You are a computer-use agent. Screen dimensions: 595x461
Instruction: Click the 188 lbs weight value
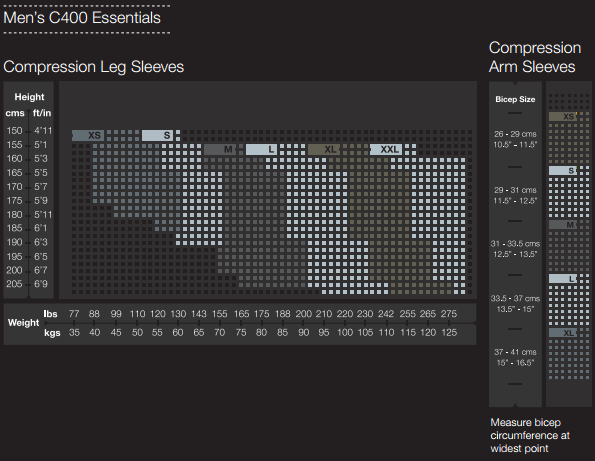click(x=282, y=314)
